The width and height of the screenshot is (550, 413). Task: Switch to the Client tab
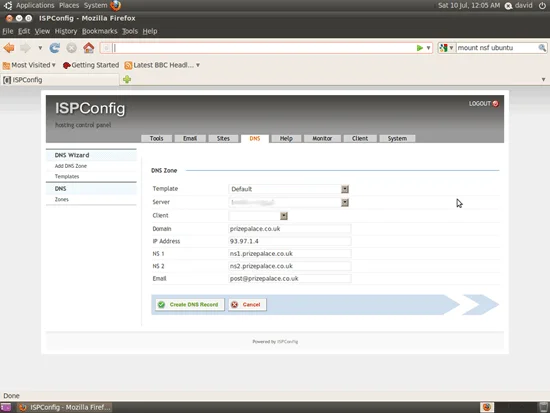(360, 138)
